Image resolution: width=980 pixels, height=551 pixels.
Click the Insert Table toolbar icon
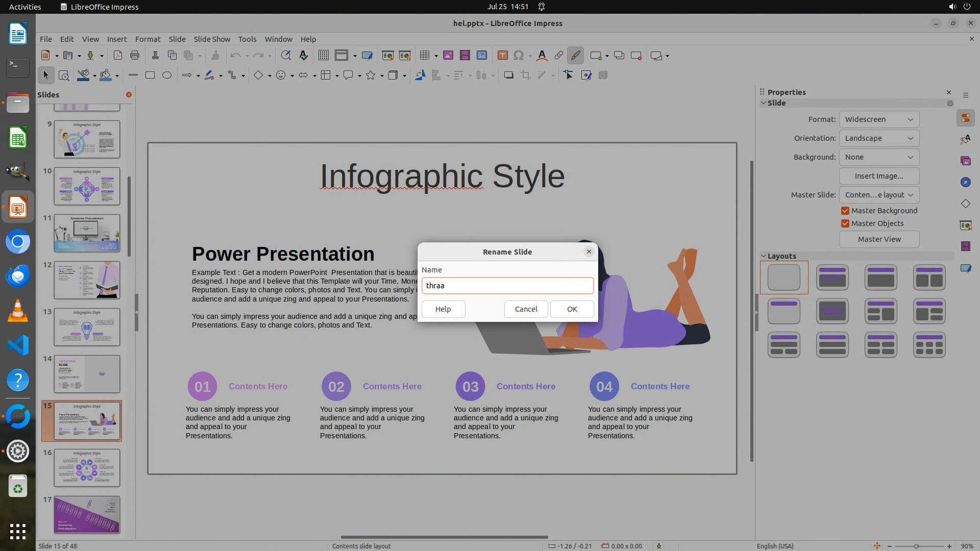(x=424, y=56)
